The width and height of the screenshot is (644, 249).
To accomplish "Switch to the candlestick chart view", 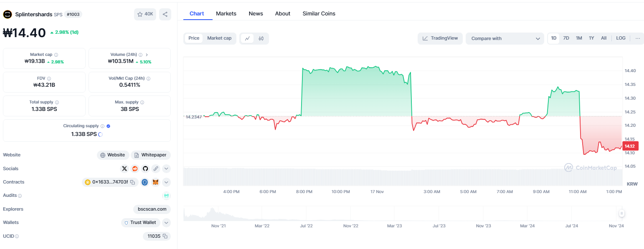I will pos(261,38).
